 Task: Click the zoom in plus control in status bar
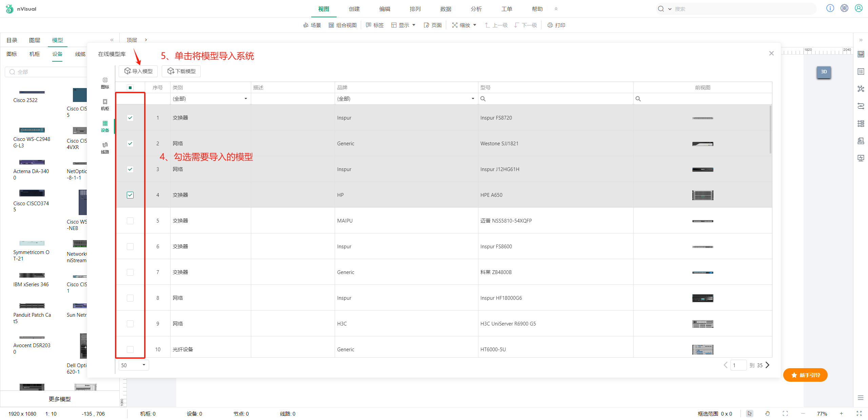(x=841, y=414)
